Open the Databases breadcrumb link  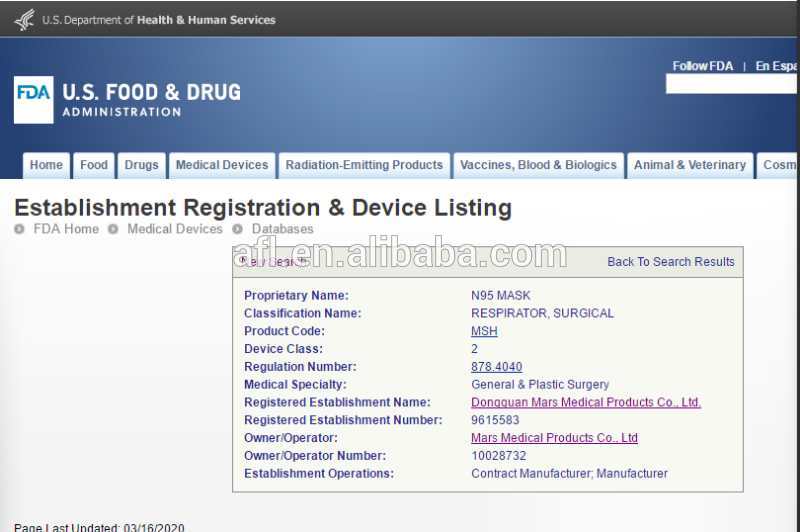[283, 229]
